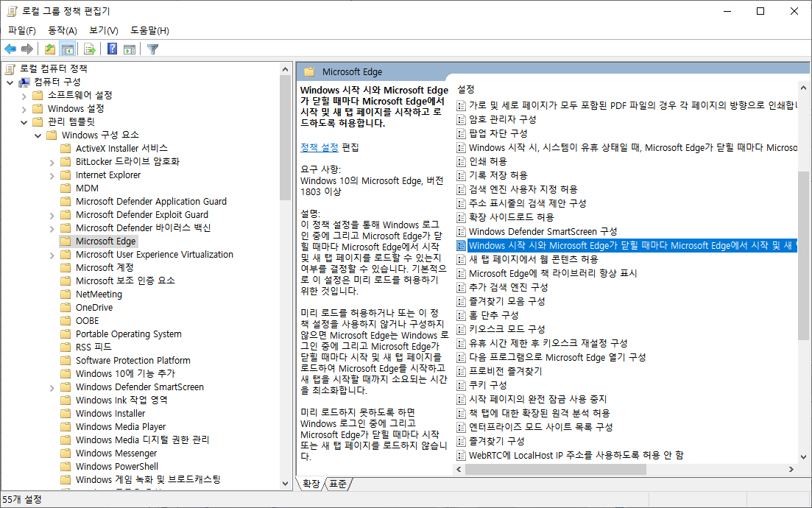Click folder icon of OOBE tree node

coord(66,320)
